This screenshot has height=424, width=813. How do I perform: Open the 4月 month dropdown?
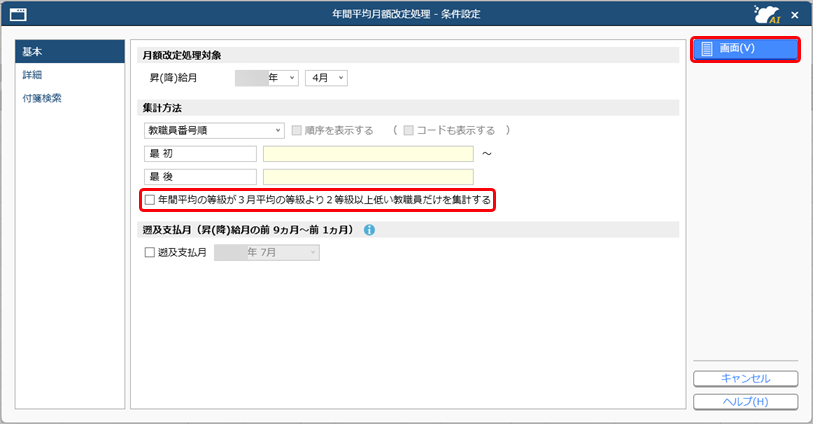click(326, 78)
